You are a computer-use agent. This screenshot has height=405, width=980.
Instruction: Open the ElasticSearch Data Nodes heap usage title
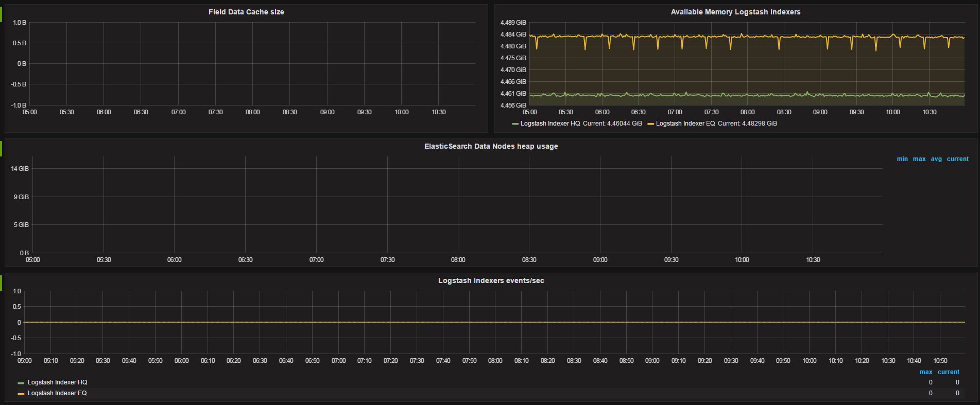pyautogui.click(x=491, y=146)
